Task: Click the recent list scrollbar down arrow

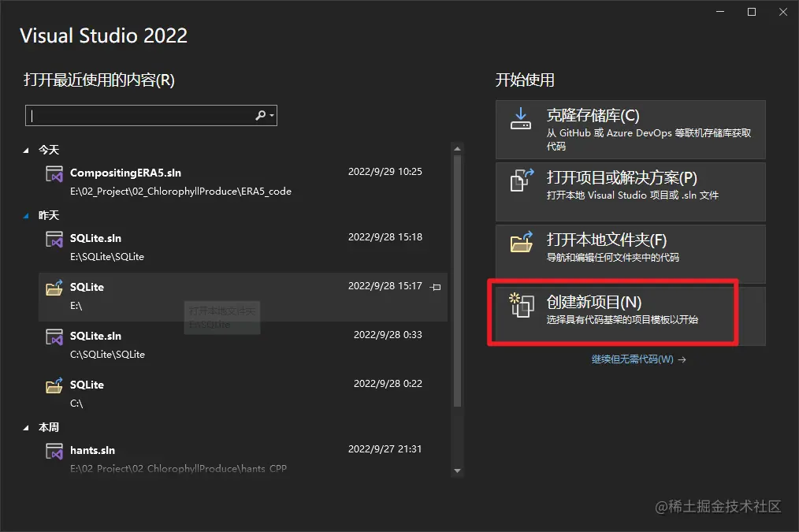Action: pos(457,471)
